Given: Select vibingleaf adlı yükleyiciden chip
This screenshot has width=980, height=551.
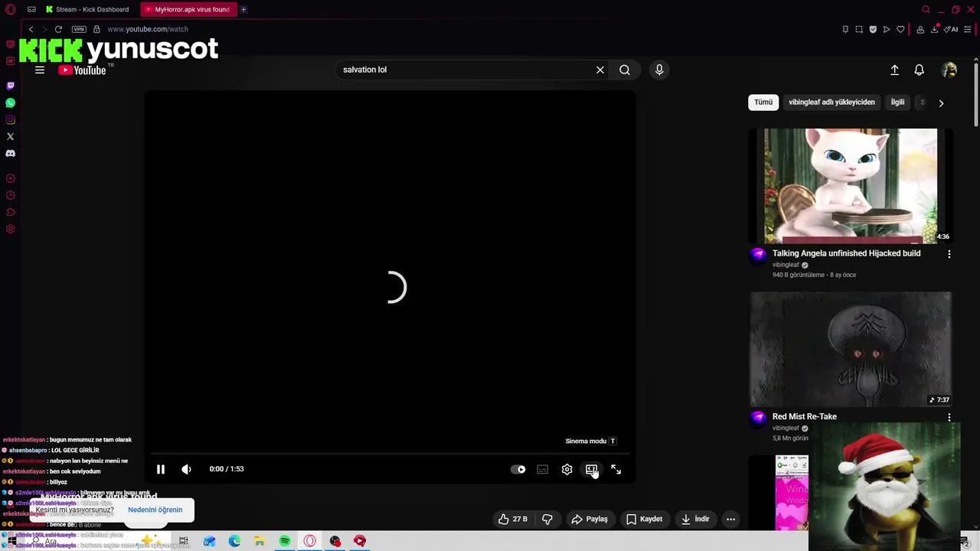Looking at the screenshot, I should click(x=831, y=102).
